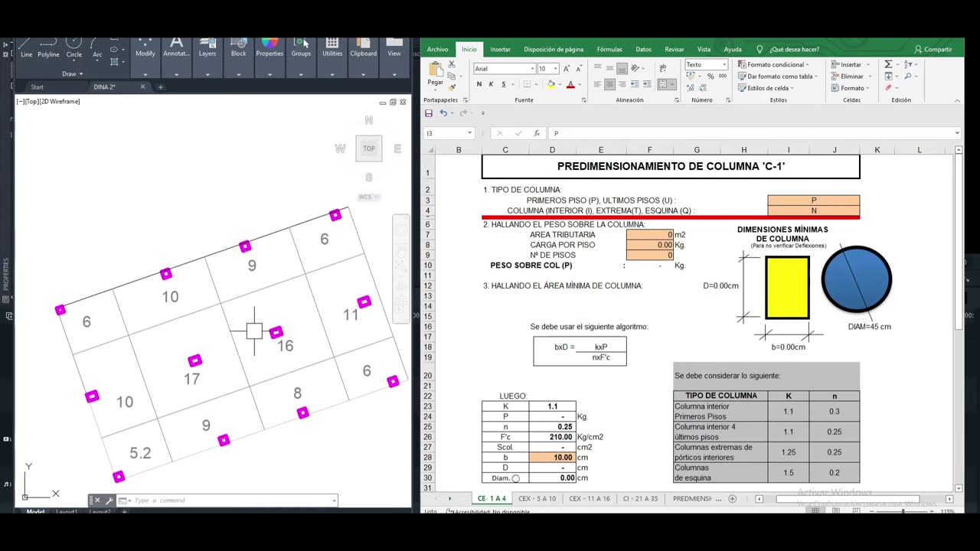This screenshot has width=980, height=551.
Task: Apply percent style to the cell
Action: click(x=710, y=77)
